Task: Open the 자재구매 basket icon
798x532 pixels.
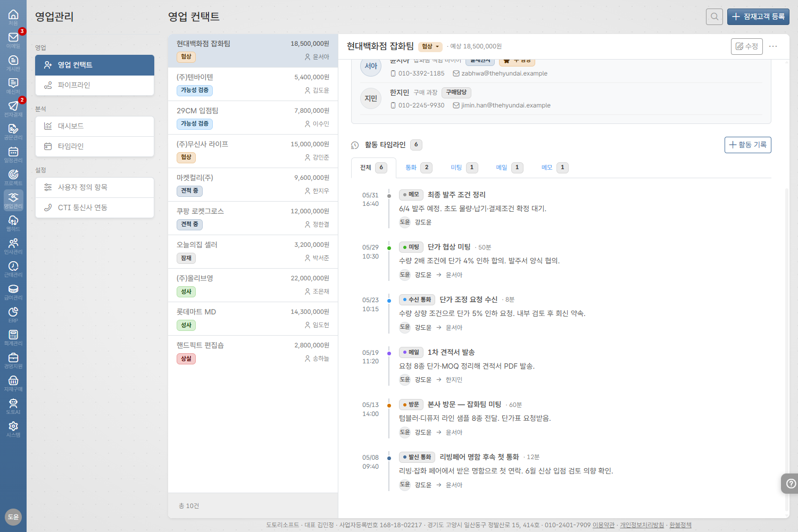Action: [x=13, y=383]
